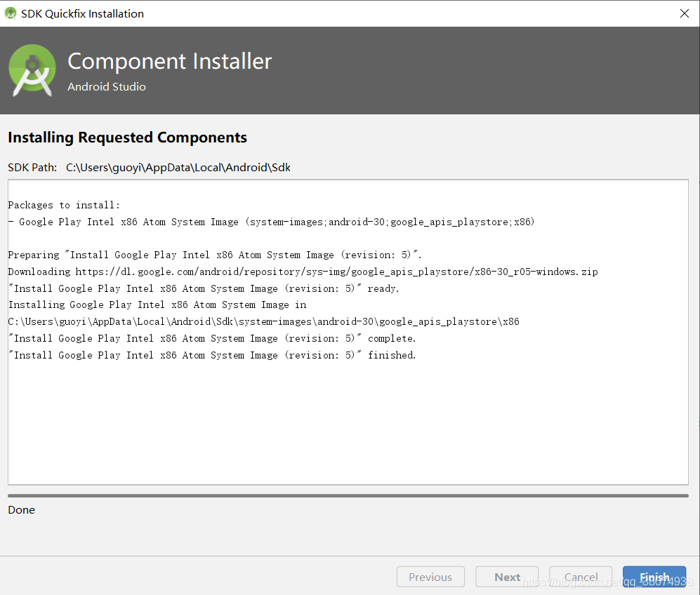The height and width of the screenshot is (595, 700).
Task: Click the installation progress bar
Action: pos(348,495)
